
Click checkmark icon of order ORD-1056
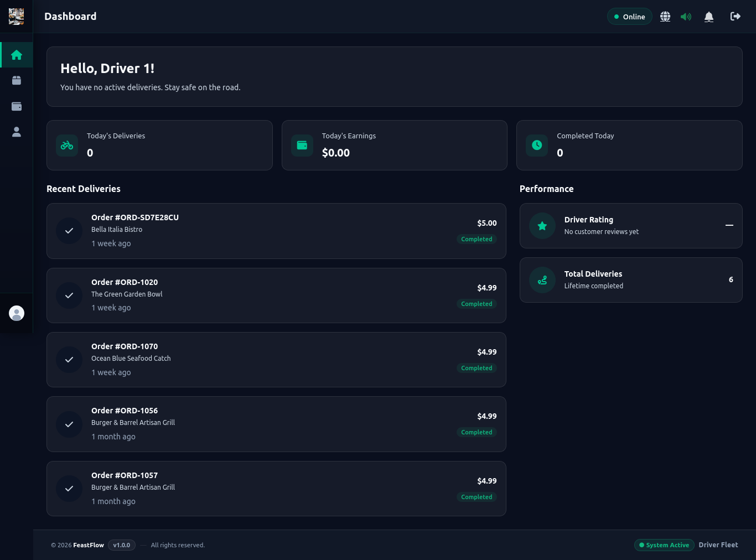69,424
